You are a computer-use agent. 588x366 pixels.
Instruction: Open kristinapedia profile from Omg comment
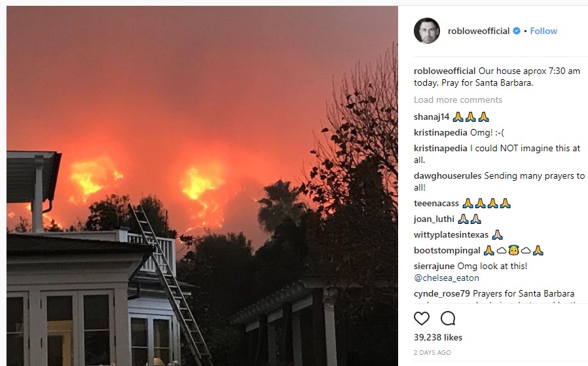[x=441, y=133]
